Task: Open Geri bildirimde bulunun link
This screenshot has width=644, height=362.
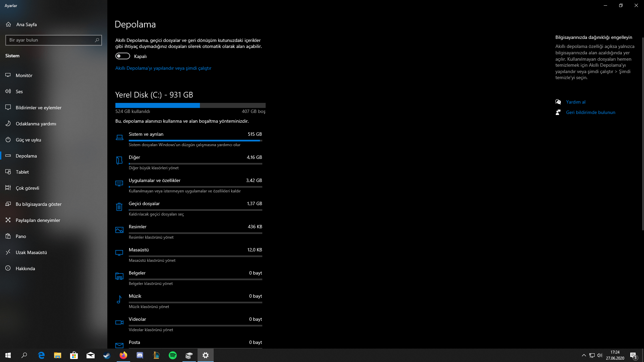Action: [x=590, y=112]
